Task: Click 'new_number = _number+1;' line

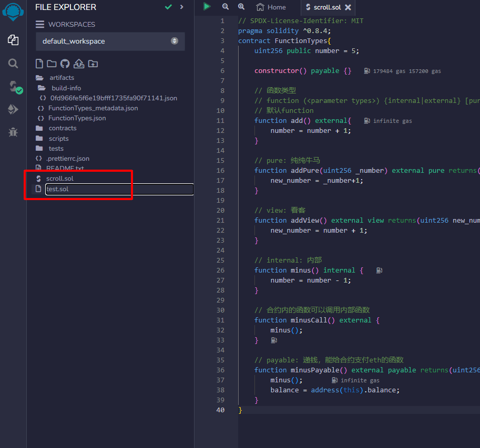Action: 316,181
